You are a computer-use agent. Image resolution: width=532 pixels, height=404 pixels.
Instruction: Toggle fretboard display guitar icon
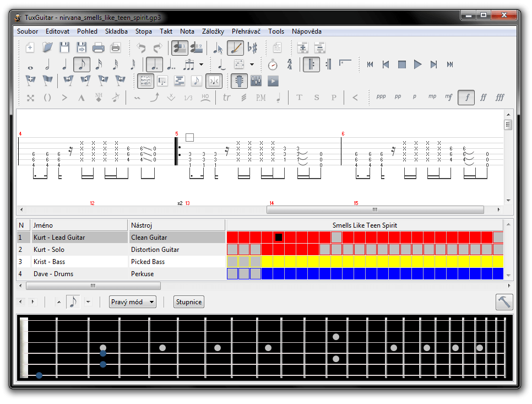[239, 81]
